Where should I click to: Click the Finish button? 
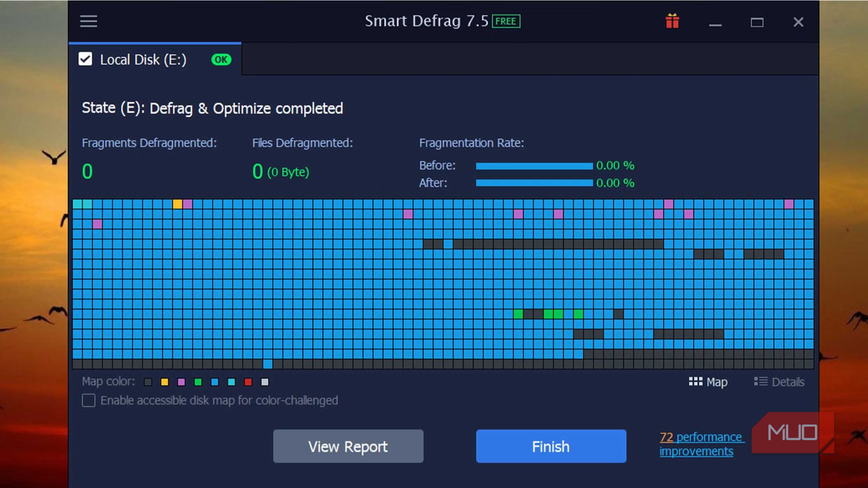551,446
